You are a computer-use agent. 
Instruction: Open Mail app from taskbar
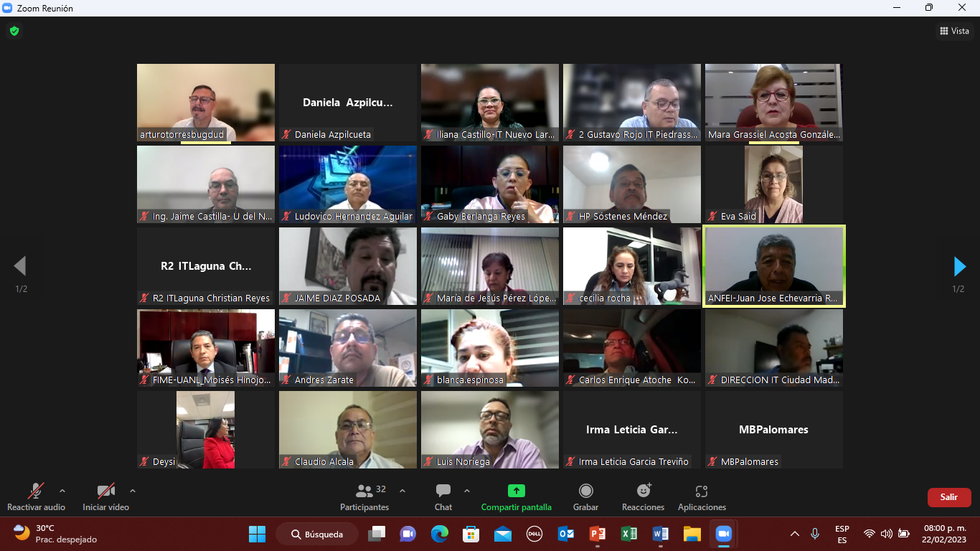pos(503,534)
